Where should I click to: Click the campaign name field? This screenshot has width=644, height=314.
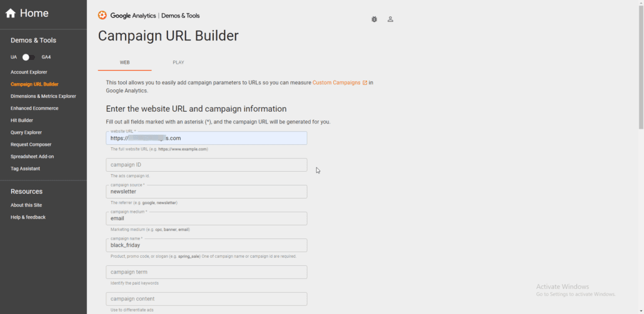206,245
